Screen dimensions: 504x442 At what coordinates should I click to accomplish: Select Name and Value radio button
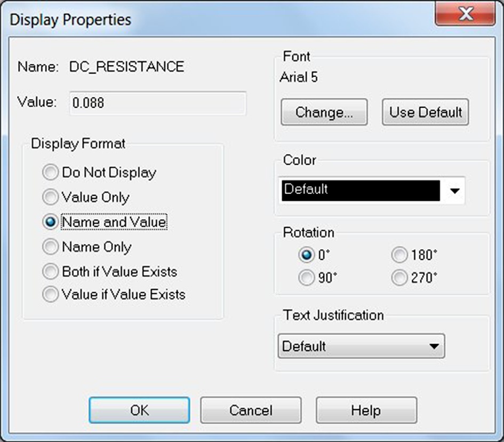50,222
